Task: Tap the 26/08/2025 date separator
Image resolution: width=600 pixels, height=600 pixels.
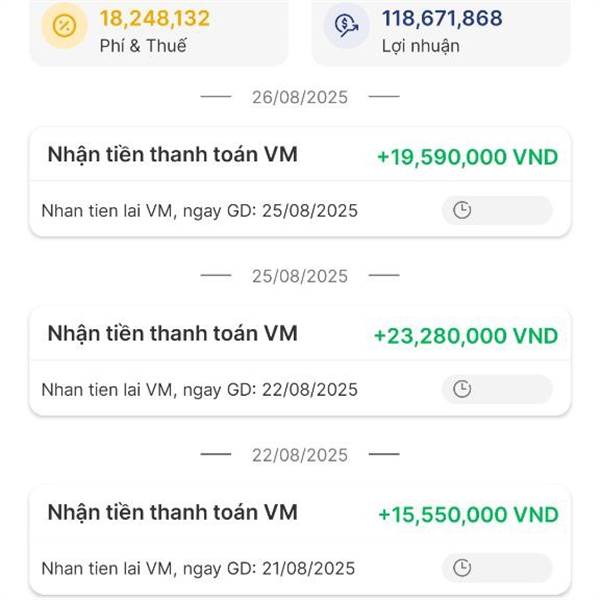Action: point(300,97)
